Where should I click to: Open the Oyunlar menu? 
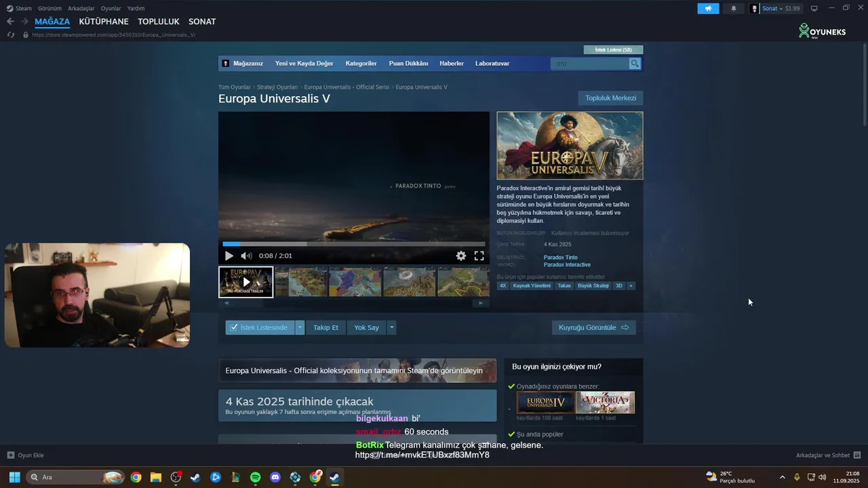tap(111, 8)
